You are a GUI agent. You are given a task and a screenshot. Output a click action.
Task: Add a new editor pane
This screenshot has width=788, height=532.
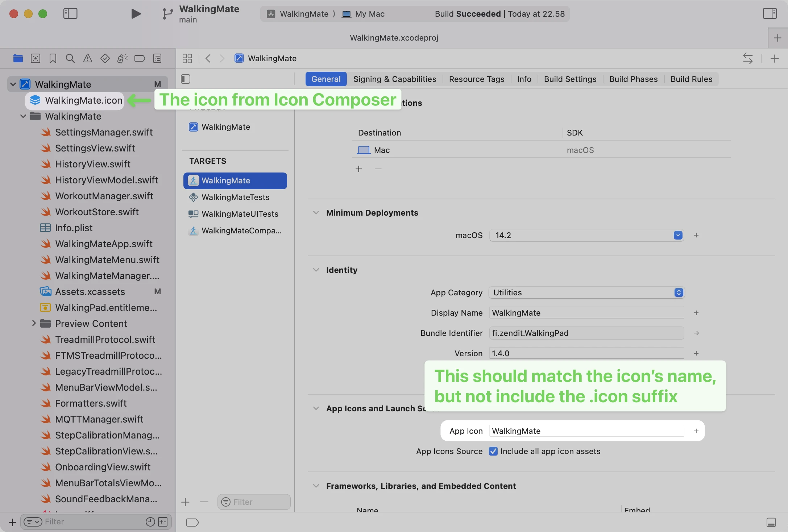775,58
